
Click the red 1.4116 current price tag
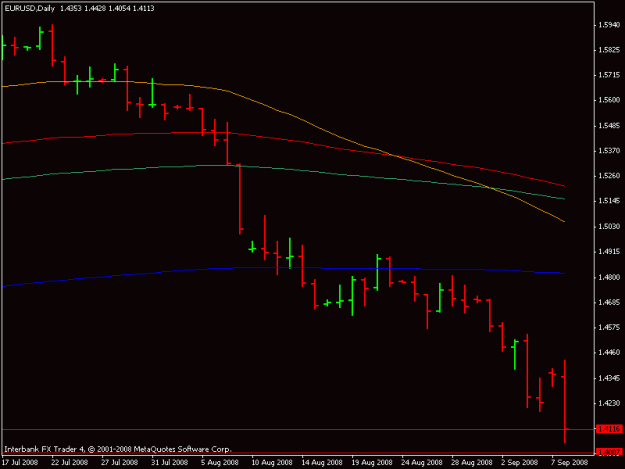tap(609, 429)
